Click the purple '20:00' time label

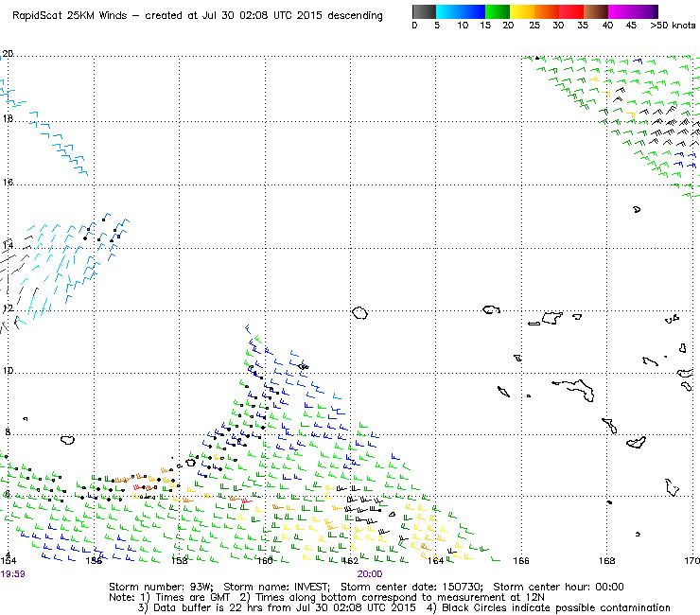(370, 574)
